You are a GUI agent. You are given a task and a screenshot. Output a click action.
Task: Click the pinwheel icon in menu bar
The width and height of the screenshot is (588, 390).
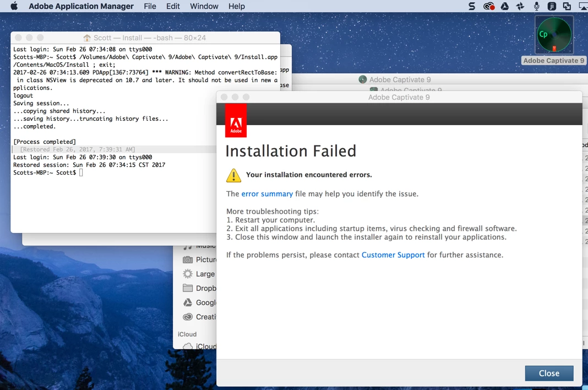coord(520,6)
